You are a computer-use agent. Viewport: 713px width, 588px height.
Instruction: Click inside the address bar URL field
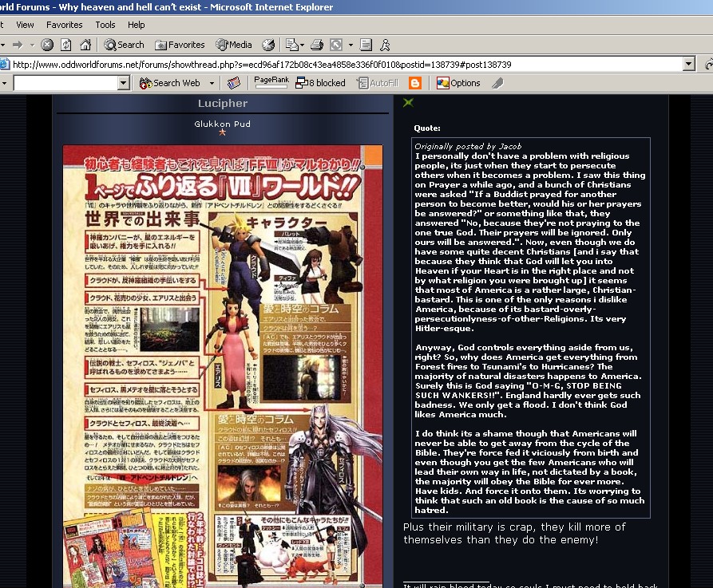(319, 65)
